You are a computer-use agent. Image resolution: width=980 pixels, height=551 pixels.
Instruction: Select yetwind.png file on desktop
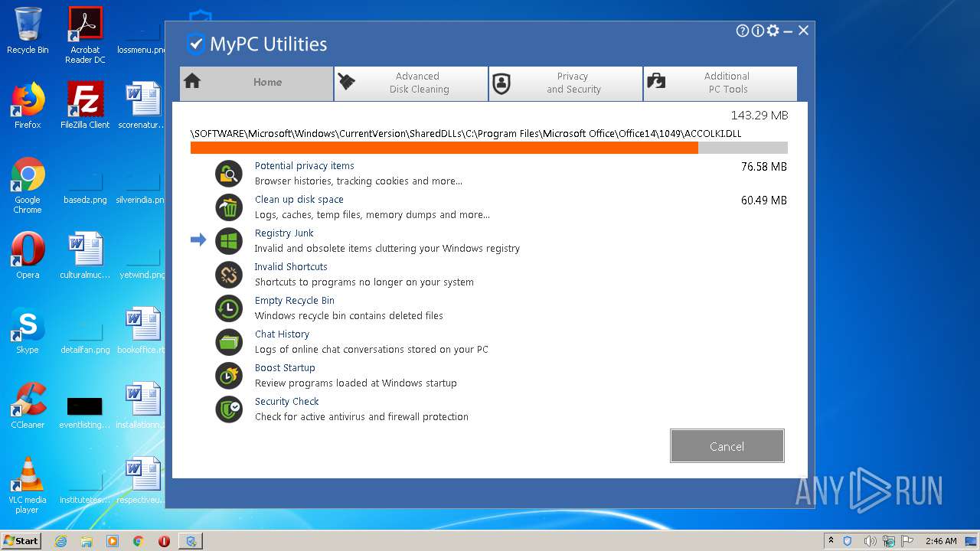click(142, 263)
